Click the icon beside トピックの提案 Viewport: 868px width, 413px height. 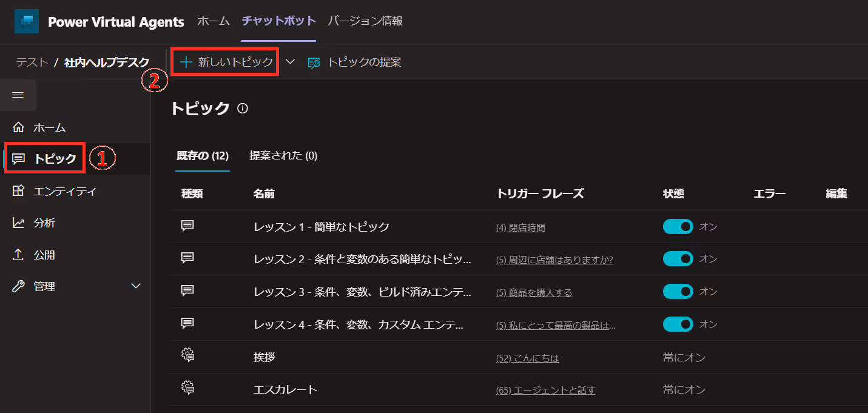click(314, 62)
